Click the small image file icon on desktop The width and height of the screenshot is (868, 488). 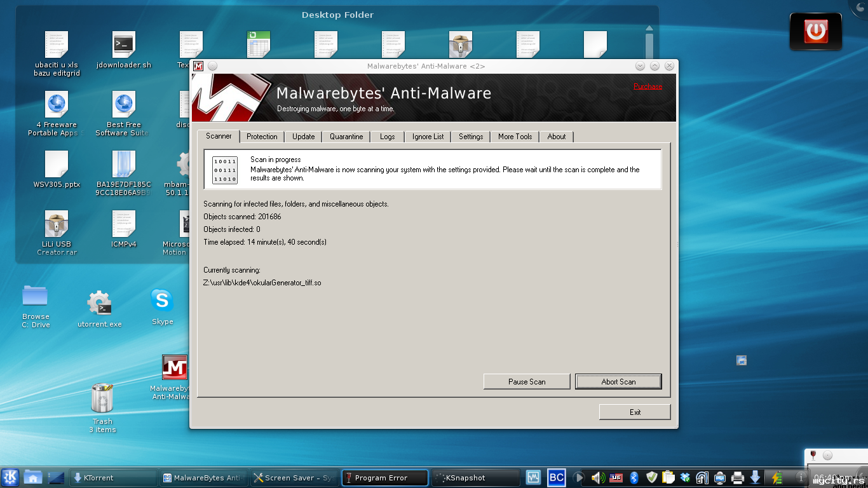point(741,360)
